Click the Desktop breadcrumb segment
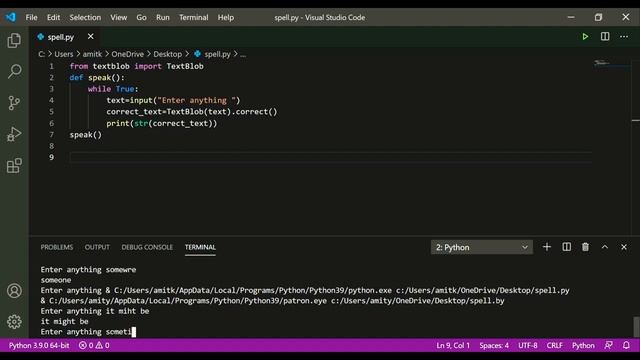Screen dimensions: 640x360 pos(167,54)
